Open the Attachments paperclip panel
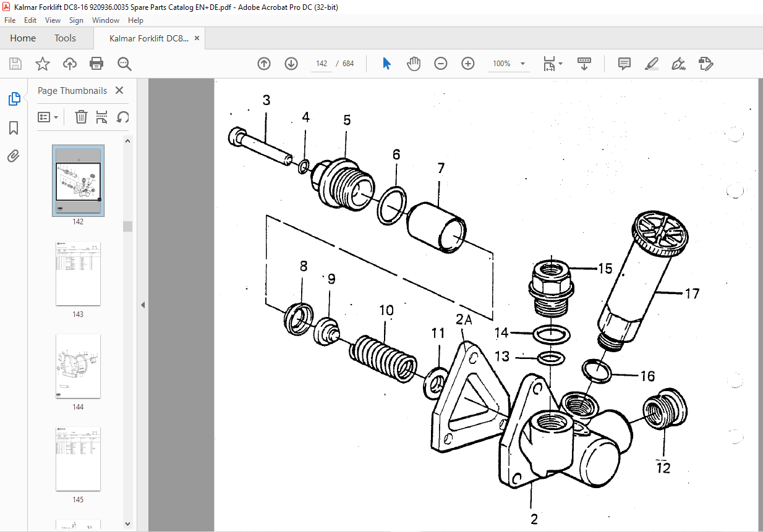Viewport: 763px width, 532px height. (14, 156)
